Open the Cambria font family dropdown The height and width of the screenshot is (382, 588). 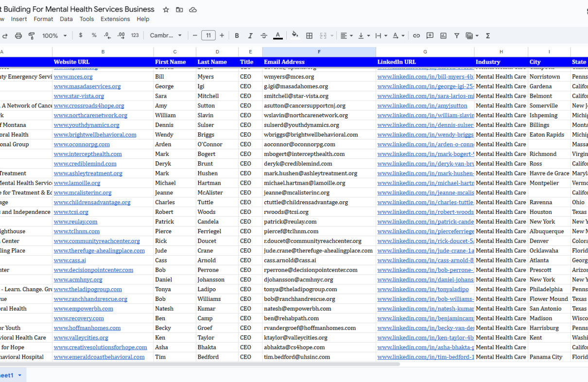coord(166,35)
